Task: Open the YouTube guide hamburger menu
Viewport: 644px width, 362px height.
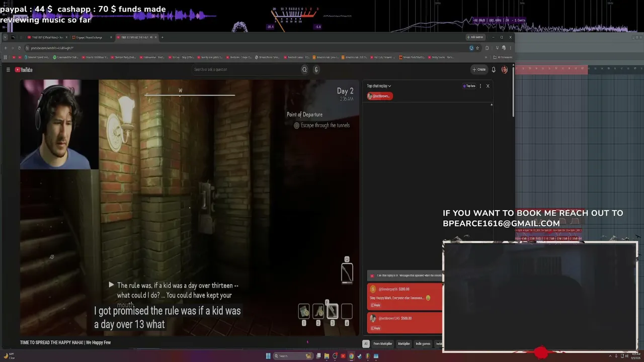Action: (x=8, y=70)
